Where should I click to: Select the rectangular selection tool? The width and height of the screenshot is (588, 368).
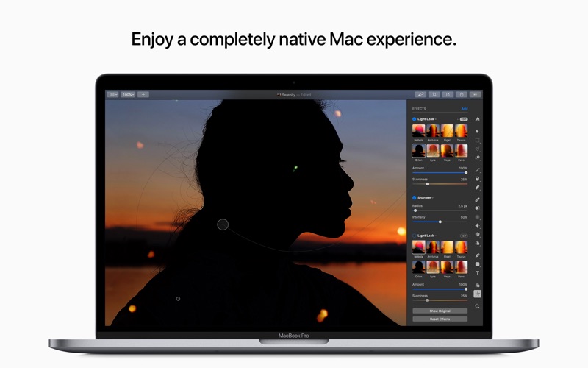tap(477, 141)
